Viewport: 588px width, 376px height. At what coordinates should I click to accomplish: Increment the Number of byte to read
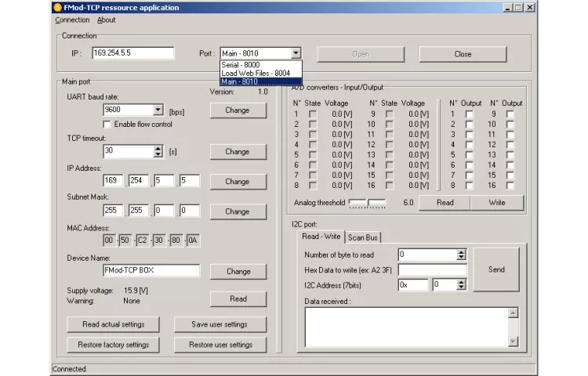(461, 251)
